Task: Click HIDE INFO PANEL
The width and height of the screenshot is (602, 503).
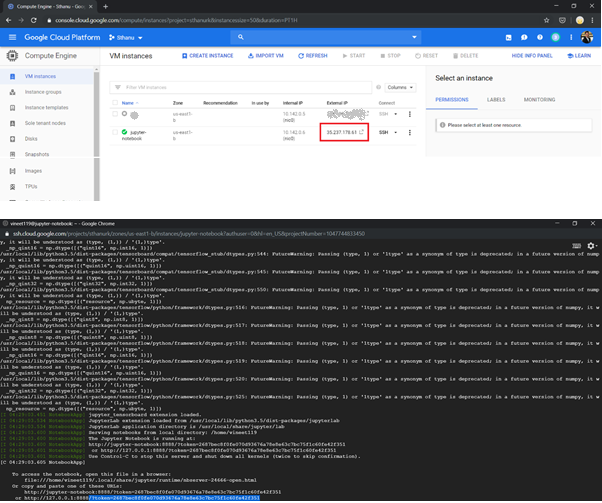Action: (532, 56)
